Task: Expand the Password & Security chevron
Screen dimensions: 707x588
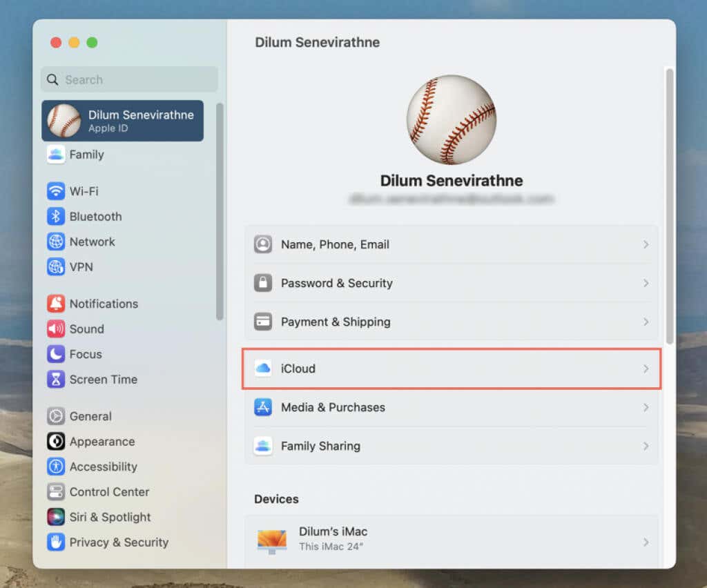Action: click(646, 283)
